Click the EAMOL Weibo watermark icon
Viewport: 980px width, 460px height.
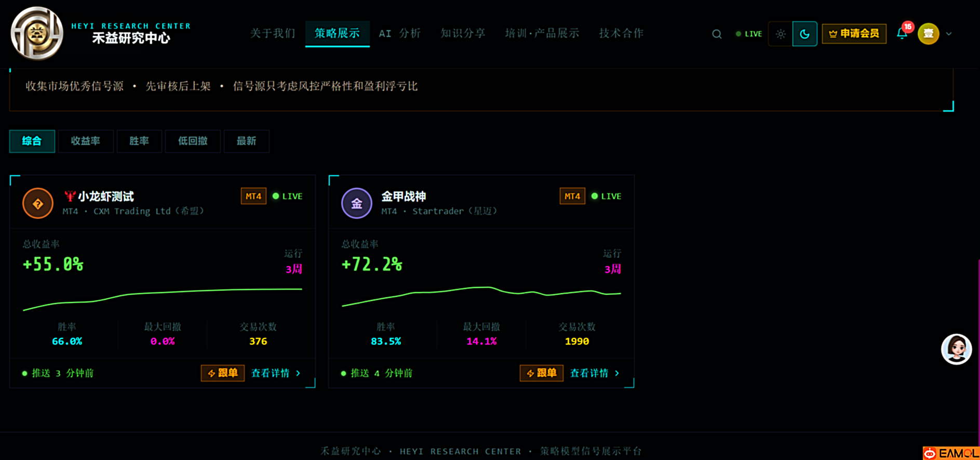[930, 453]
